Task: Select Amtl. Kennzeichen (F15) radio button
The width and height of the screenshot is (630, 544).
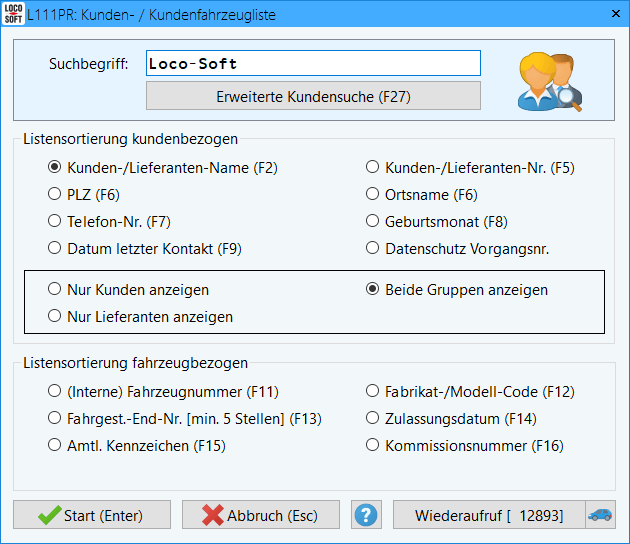Action: [x=55, y=446]
